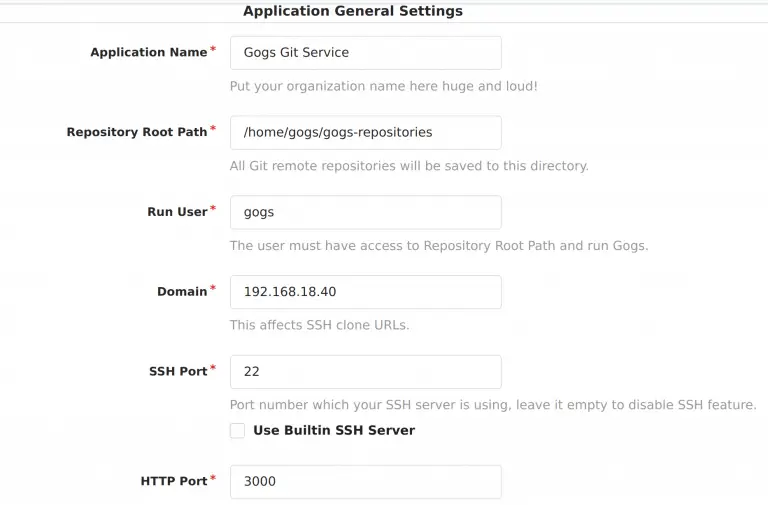Click the Domain field showing 192.168.18.40

tap(365, 292)
